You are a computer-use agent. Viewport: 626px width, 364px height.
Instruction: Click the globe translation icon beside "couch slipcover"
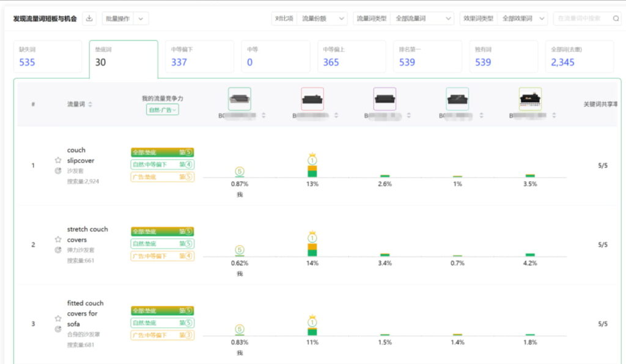[x=59, y=171]
